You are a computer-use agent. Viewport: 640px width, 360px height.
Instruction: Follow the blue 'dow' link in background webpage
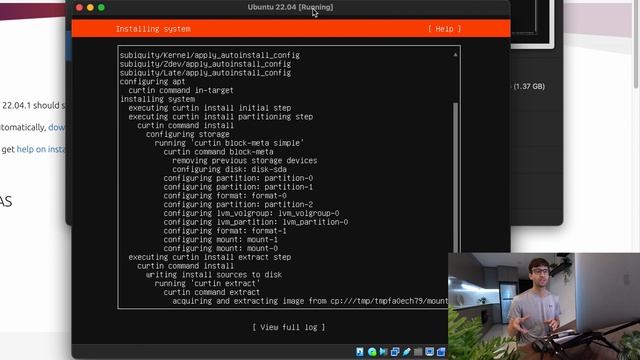click(57, 127)
